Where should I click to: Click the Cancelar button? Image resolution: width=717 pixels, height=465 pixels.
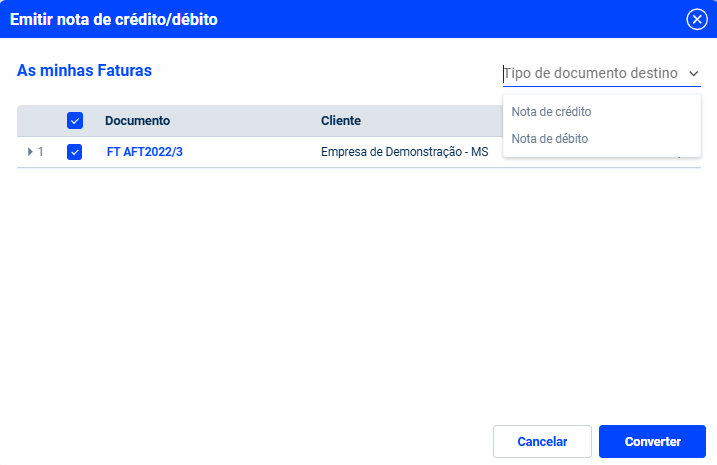[542, 441]
